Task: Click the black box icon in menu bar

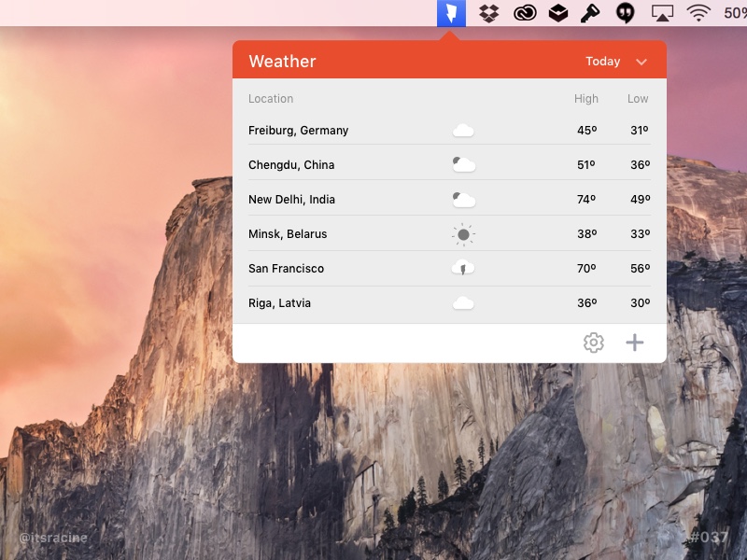Action: pos(557,13)
